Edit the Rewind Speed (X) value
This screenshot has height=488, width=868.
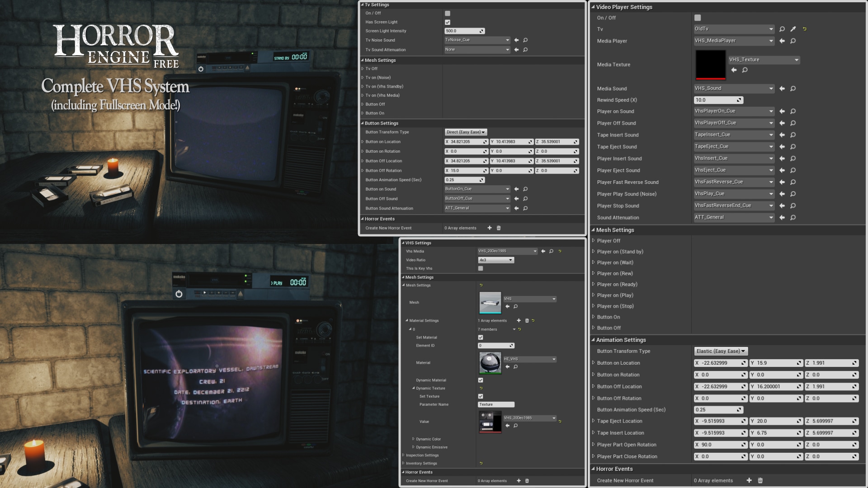click(717, 100)
